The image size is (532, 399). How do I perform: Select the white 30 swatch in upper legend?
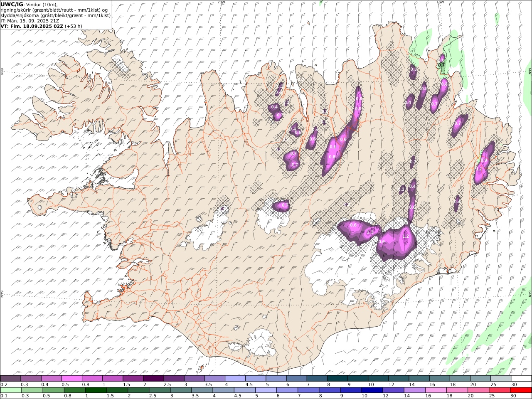(x=521, y=379)
